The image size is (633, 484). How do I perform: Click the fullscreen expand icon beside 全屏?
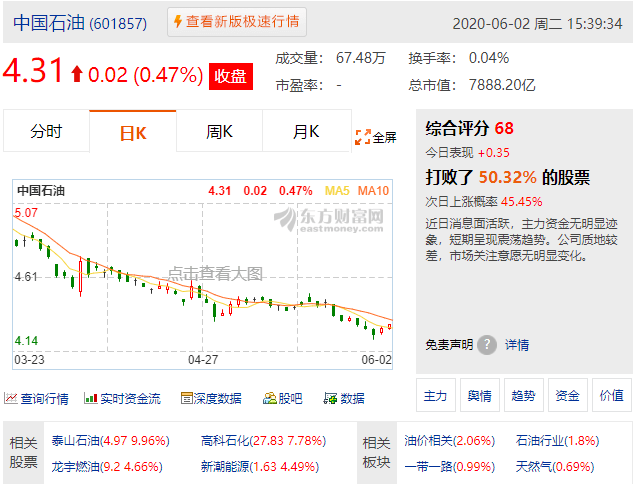click(x=363, y=137)
